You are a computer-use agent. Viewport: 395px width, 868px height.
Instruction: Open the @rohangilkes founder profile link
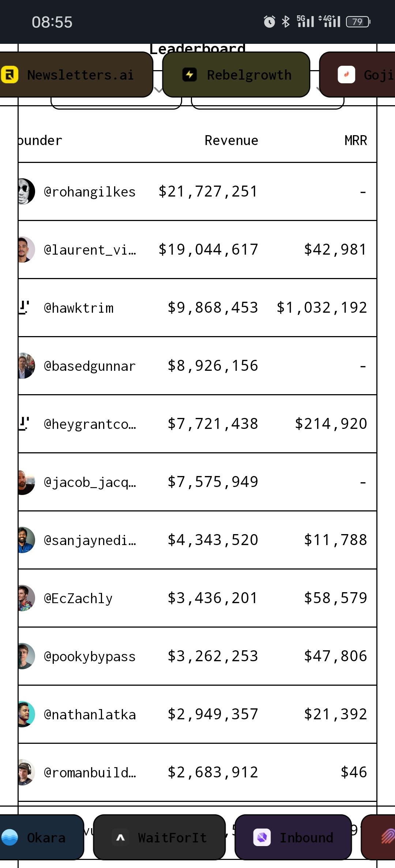click(x=90, y=192)
